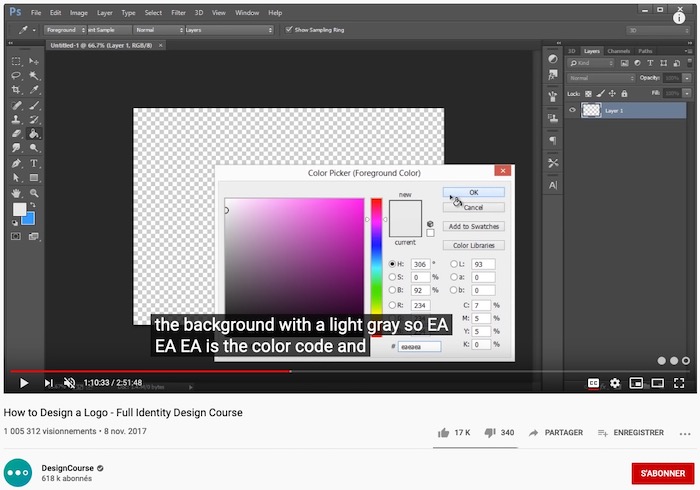Click the S'ABONNER subscribe button
The height and width of the screenshot is (490, 700).
(x=663, y=473)
